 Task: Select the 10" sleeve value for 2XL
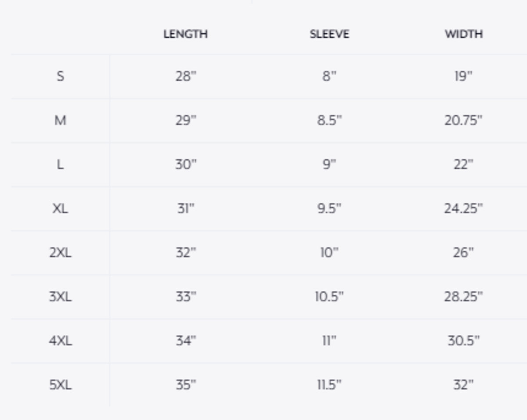click(x=329, y=253)
